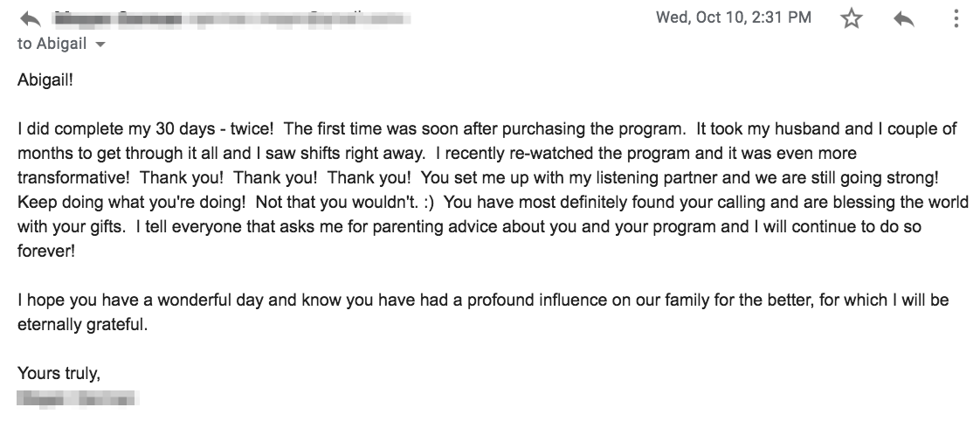The image size is (980, 421).
Task: Click the blurred signature name at bottom
Action: click(78, 399)
